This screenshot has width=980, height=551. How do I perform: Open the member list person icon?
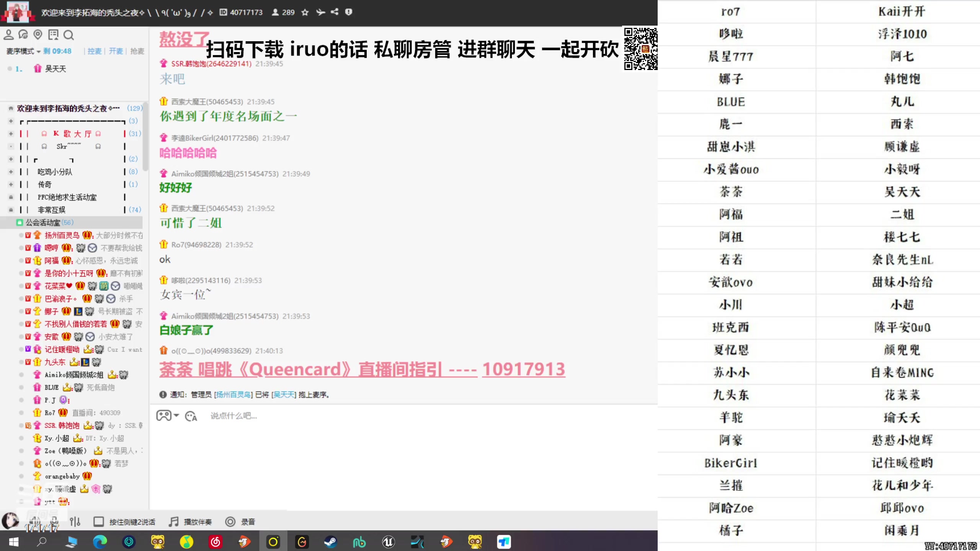click(8, 35)
